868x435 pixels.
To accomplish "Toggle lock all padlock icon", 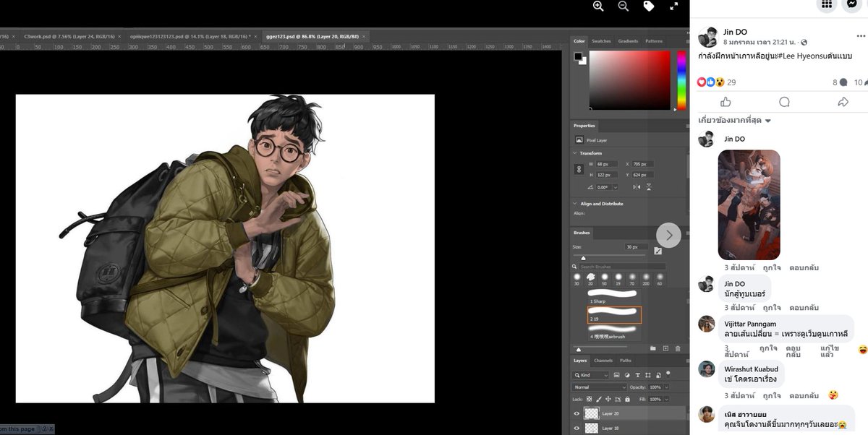I will pyautogui.click(x=626, y=399).
